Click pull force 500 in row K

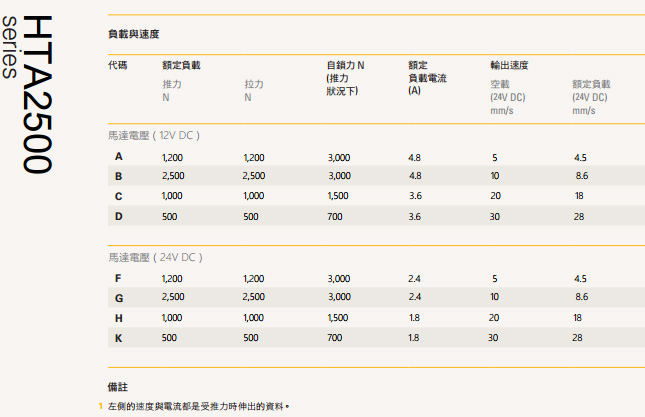251,338
